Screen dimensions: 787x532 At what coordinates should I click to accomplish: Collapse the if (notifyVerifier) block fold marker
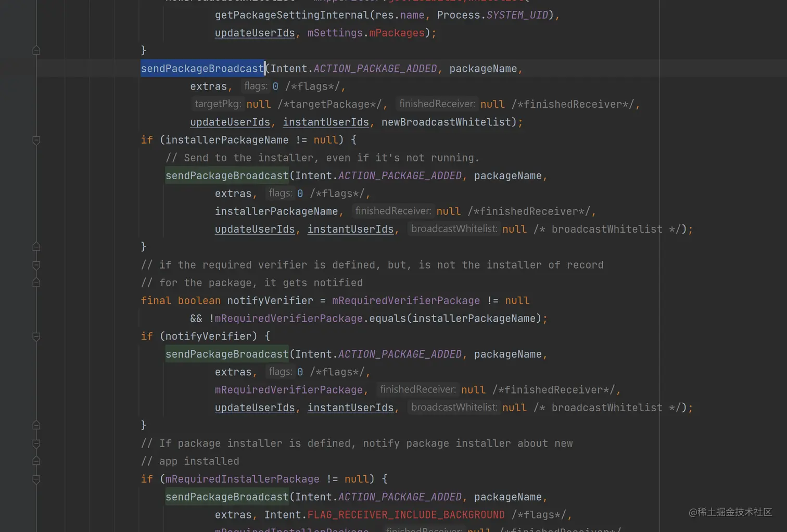pyautogui.click(x=36, y=336)
